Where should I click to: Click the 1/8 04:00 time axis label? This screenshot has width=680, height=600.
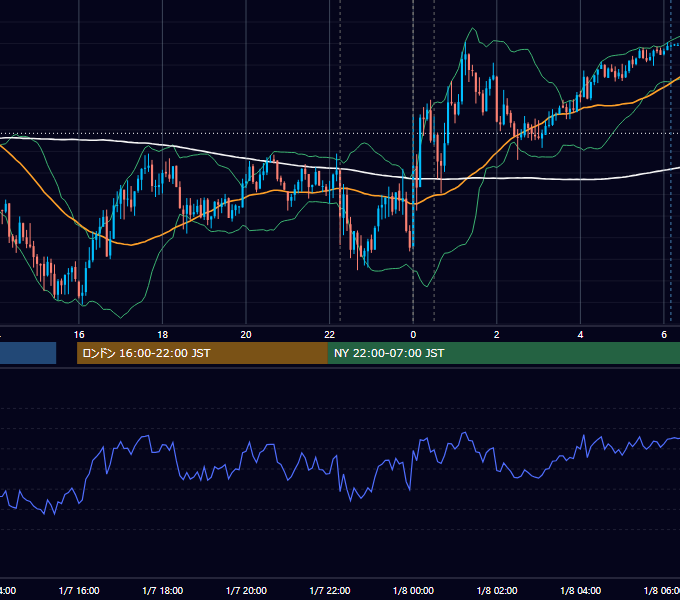pyautogui.click(x=581, y=590)
